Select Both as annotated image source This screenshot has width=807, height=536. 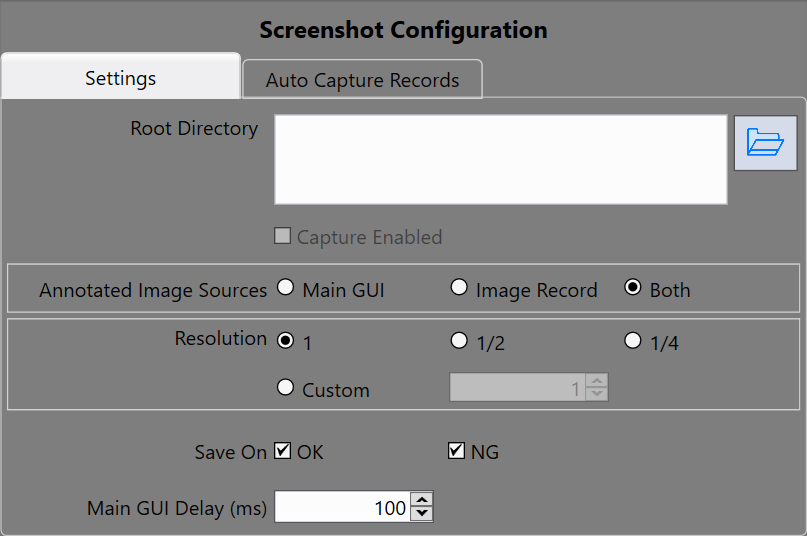633,288
